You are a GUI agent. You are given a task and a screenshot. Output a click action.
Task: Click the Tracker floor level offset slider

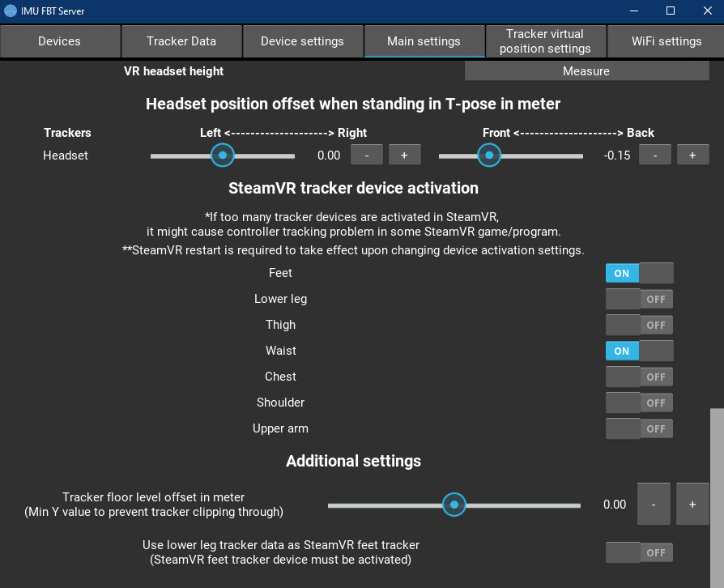[454, 505]
